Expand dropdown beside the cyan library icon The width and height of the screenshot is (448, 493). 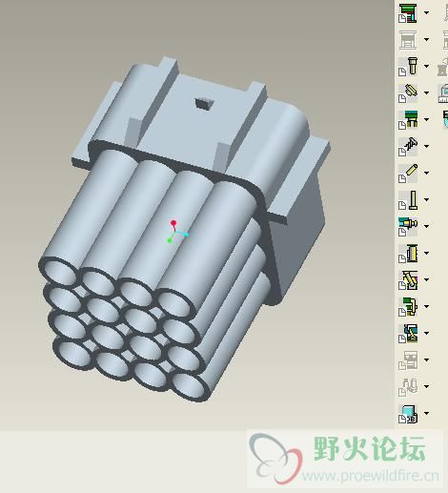point(426,413)
